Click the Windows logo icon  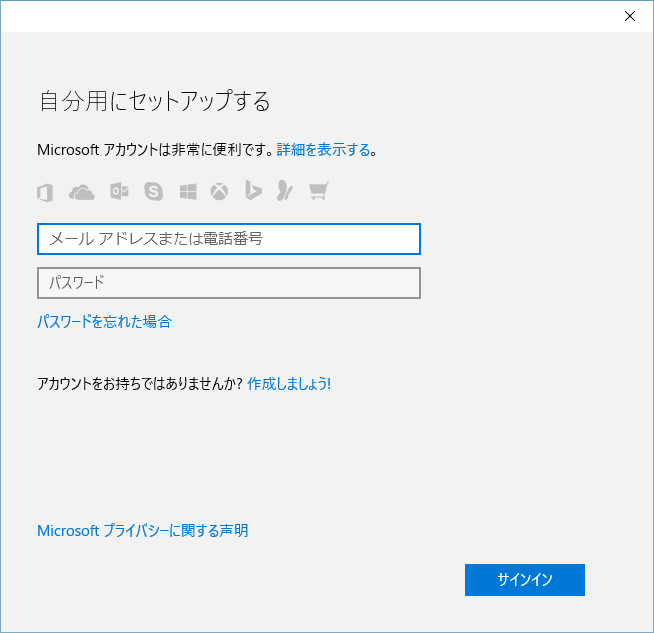coord(188,191)
